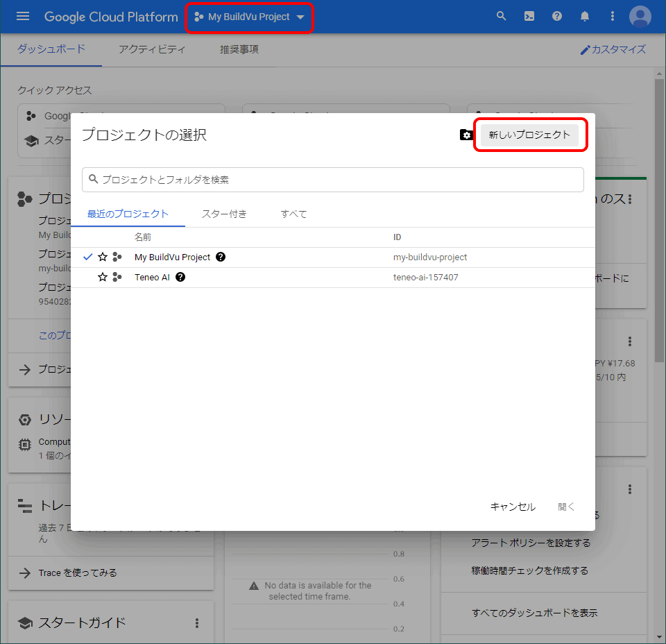Select the My BuildVu Project row name

(173, 257)
